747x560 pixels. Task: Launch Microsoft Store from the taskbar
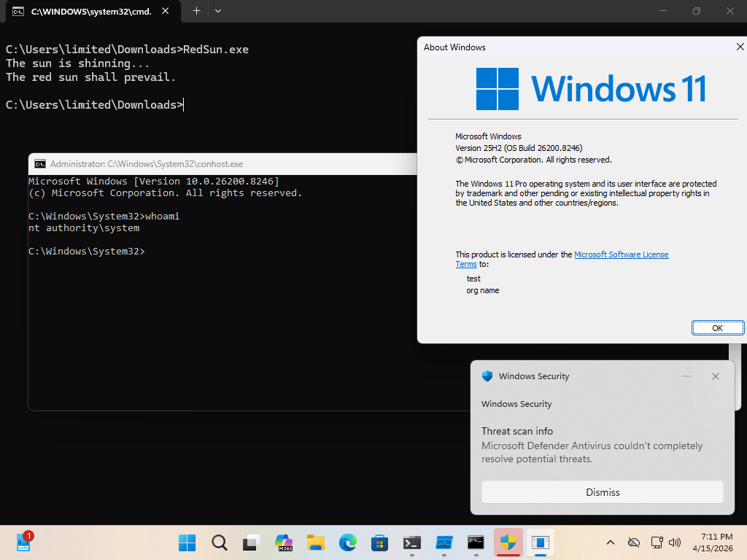(x=379, y=542)
